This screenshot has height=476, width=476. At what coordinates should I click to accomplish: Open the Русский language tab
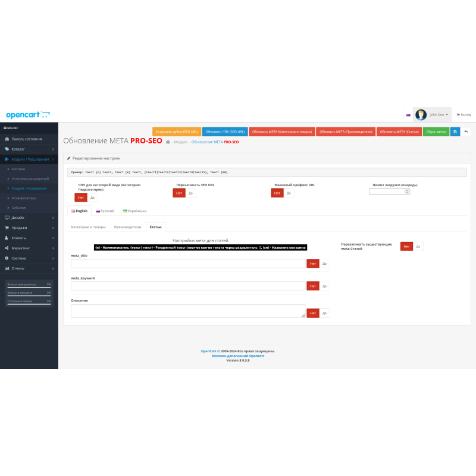click(x=104, y=211)
